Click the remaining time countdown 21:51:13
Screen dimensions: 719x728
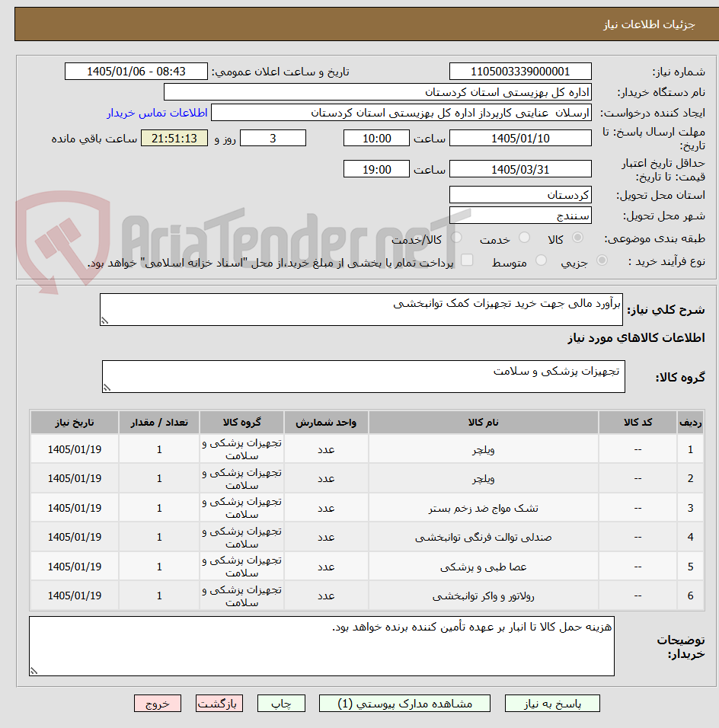point(174,139)
